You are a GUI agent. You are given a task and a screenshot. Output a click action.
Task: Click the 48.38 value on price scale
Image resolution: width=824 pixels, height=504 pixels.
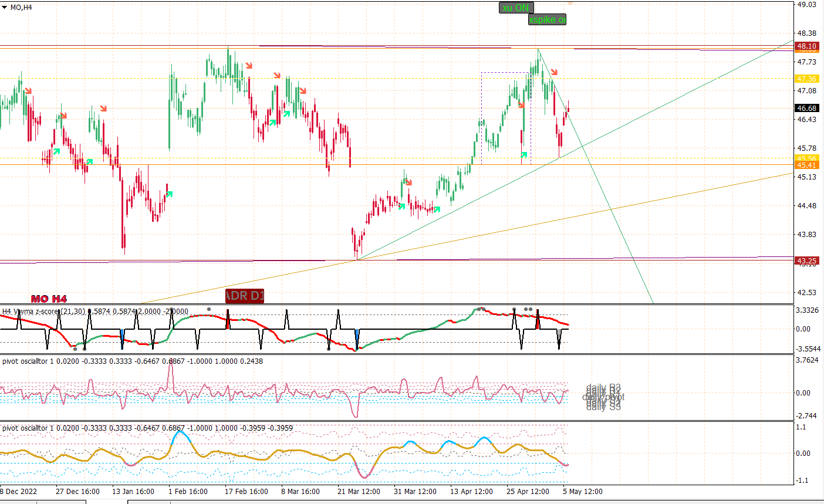[807, 33]
